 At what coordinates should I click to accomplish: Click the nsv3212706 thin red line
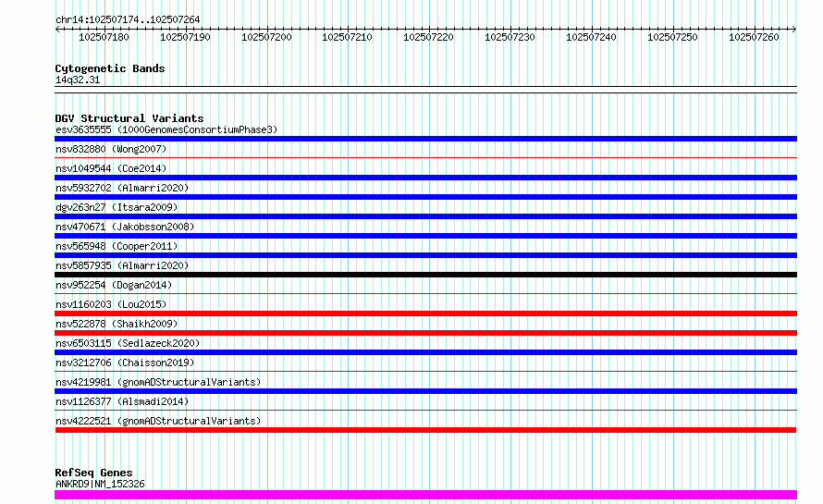[x=425, y=371]
